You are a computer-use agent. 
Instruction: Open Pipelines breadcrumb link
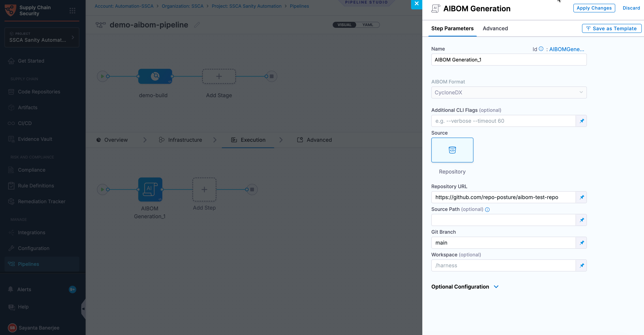(299, 6)
